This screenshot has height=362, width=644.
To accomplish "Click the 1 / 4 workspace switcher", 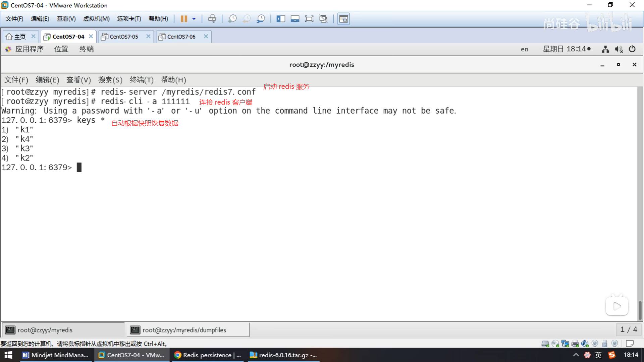I will pos(628,329).
